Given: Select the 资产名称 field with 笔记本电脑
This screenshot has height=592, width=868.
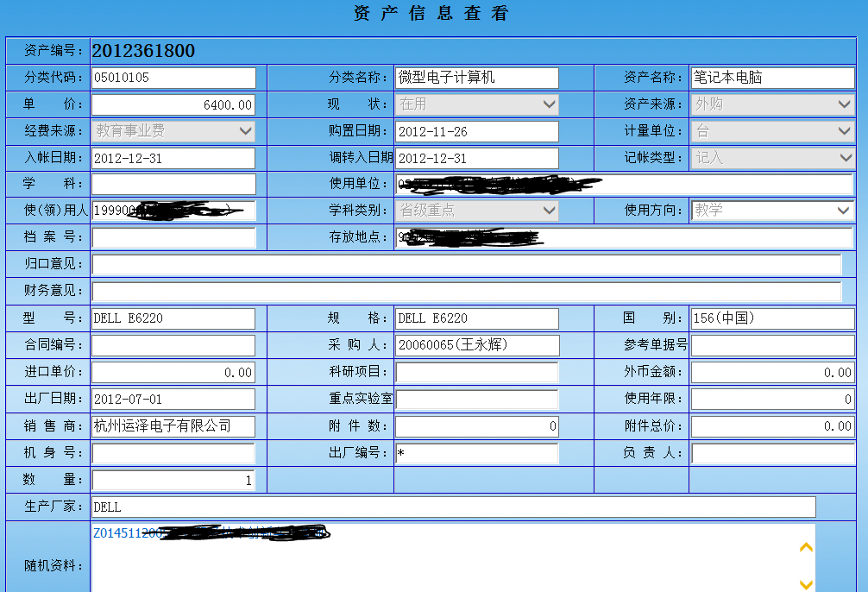Looking at the screenshot, I should click(772, 78).
